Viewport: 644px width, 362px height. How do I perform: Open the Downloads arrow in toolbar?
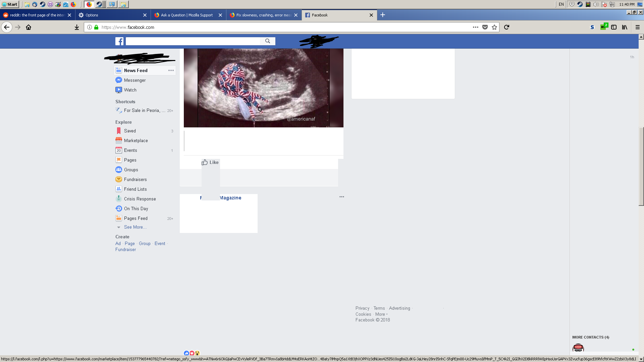click(76, 27)
